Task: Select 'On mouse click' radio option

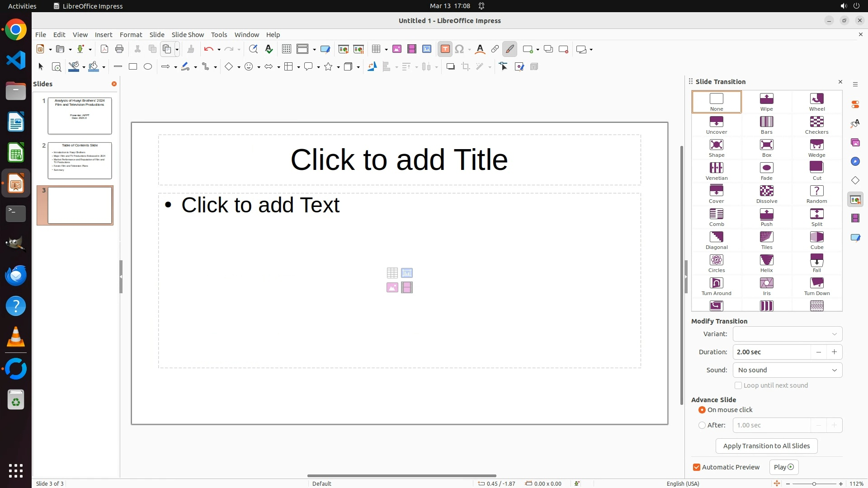Action: tap(702, 410)
